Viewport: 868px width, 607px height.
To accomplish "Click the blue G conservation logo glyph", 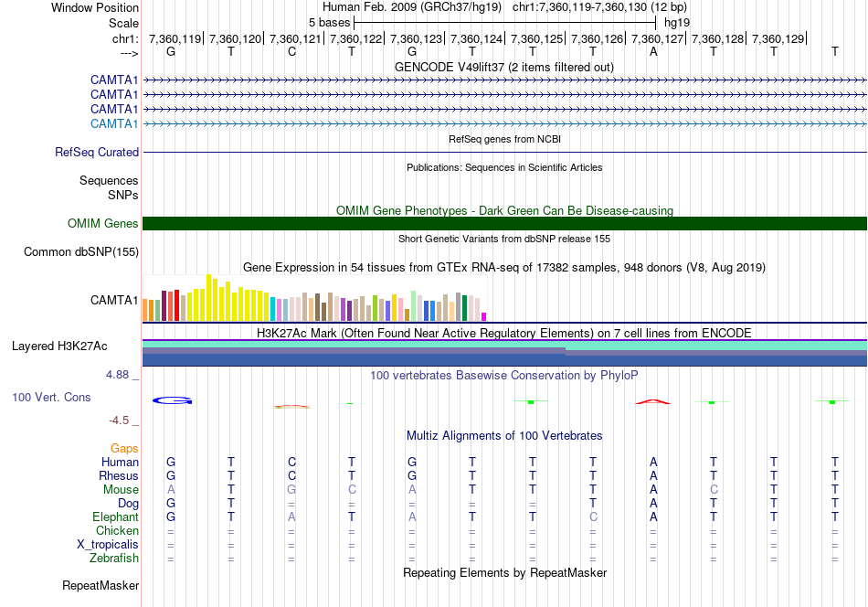I will (172, 400).
